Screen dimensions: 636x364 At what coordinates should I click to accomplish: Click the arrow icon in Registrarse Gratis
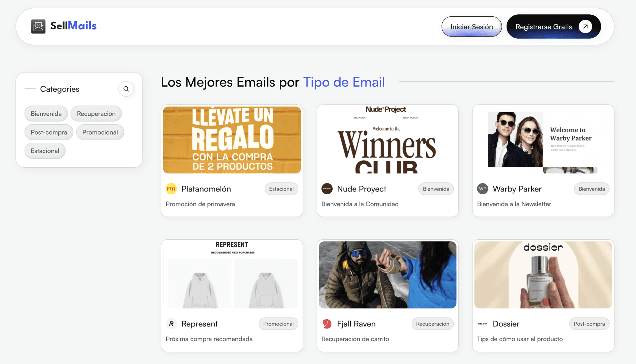pos(585,27)
